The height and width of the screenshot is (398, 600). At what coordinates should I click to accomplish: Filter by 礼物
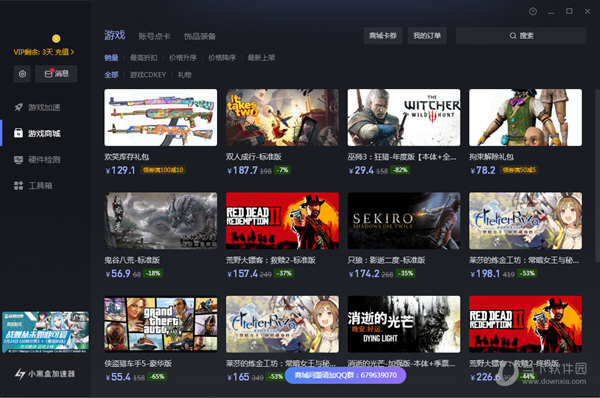(184, 75)
